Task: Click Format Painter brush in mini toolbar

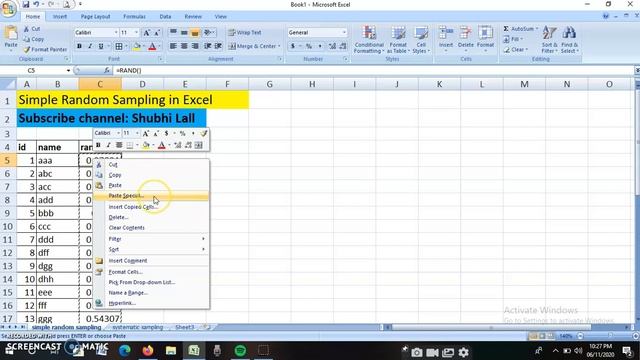Action: click(203, 133)
